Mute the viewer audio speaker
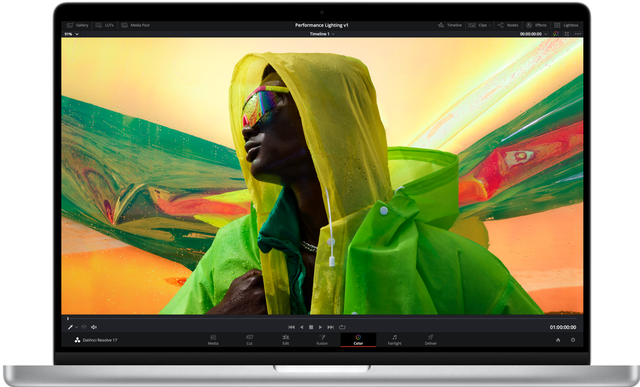Screen dimensions: 640x387 tap(94, 327)
